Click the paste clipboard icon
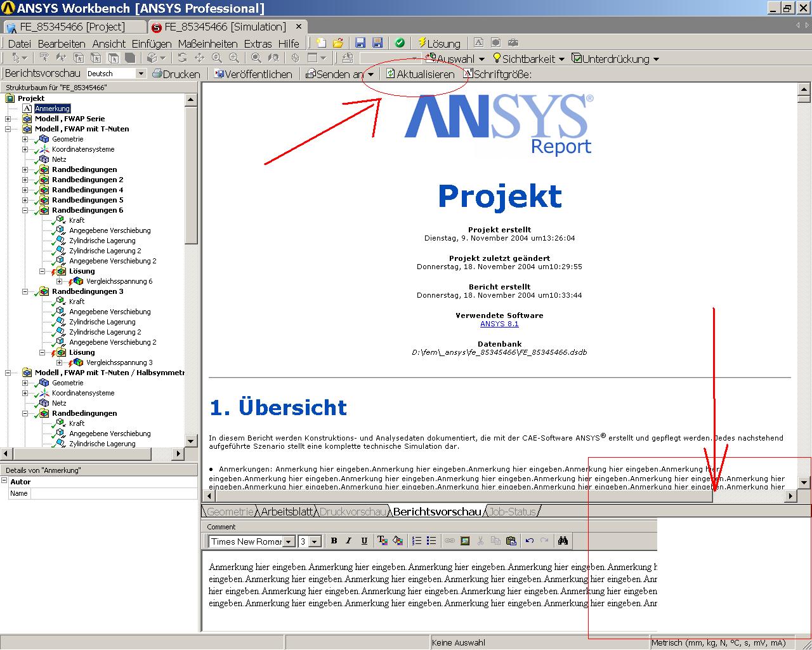 tap(511, 541)
